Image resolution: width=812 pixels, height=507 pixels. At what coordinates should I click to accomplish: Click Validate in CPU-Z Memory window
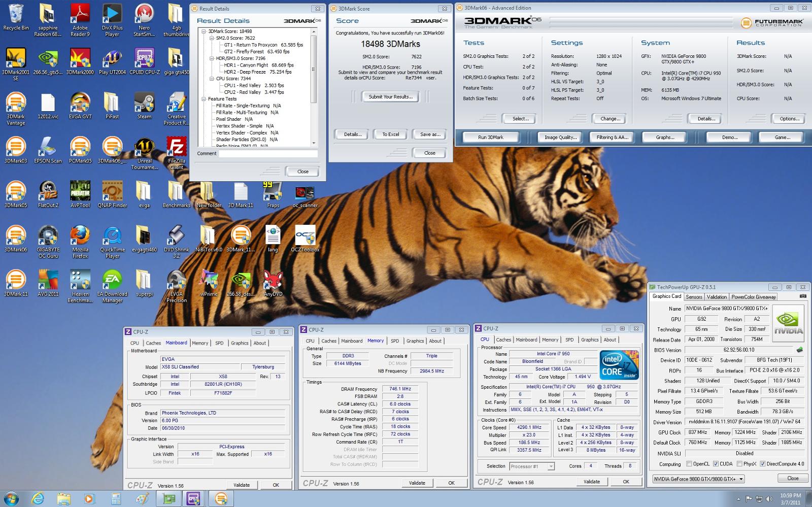pos(417,483)
